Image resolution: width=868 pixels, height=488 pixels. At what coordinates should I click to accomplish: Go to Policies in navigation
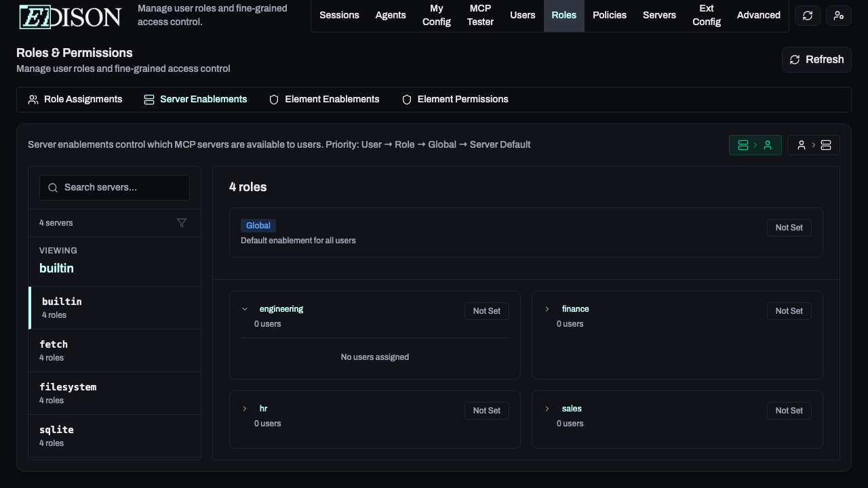click(609, 15)
